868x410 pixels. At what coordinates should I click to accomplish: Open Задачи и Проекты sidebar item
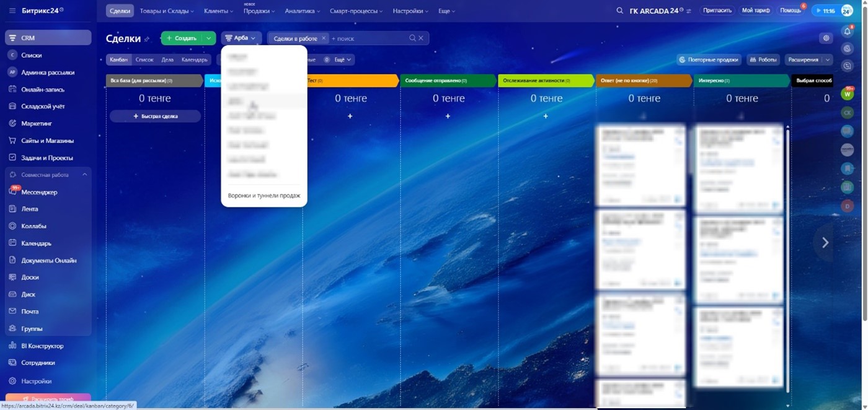[48, 158]
